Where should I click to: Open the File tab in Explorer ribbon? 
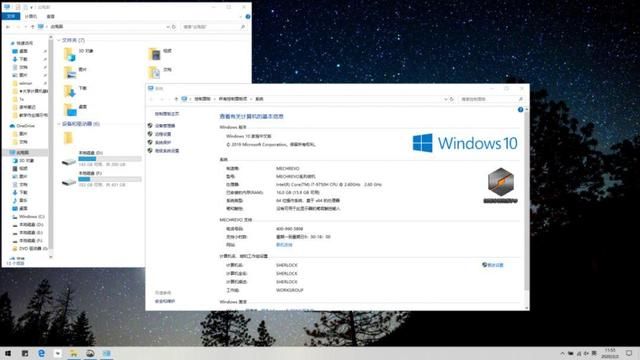pyautogui.click(x=11, y=16)
